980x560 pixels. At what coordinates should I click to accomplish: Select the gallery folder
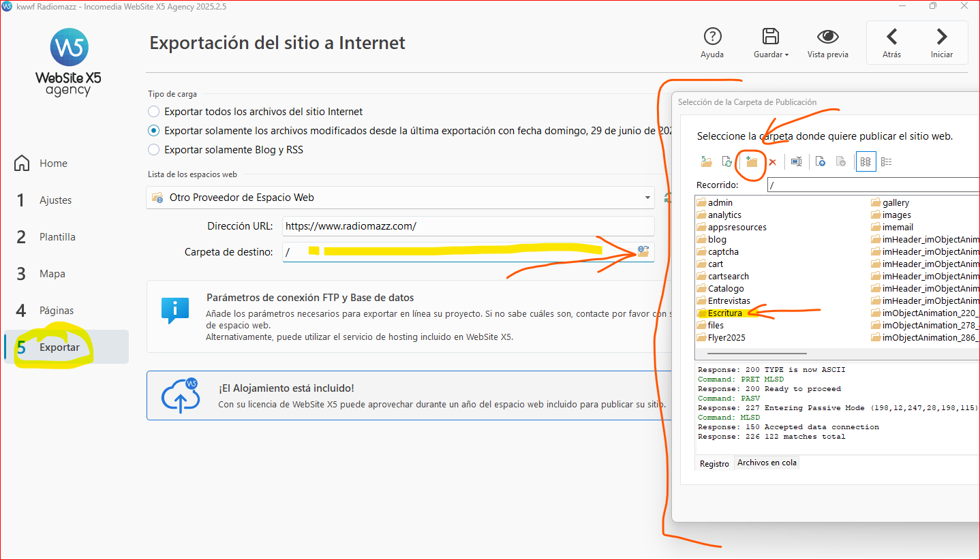click(891, 202)
